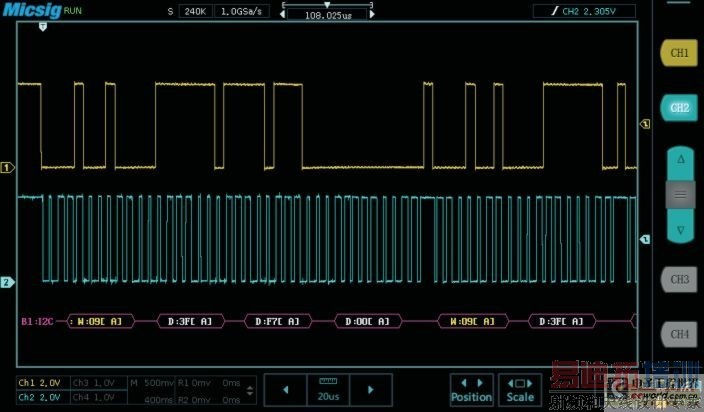
Task: Tap the rising edge trigger icon
Action: point(555,11)
